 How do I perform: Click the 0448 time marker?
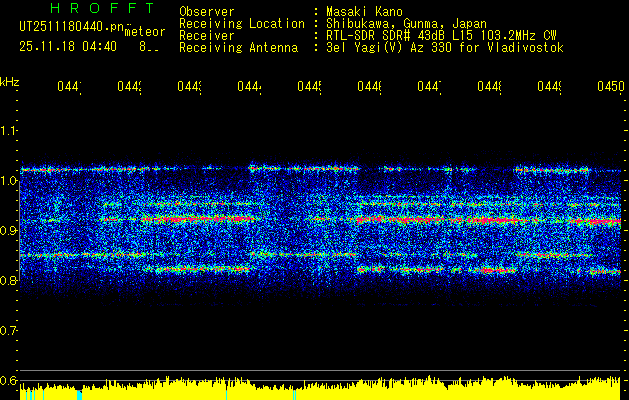click(x=489, y=86)
